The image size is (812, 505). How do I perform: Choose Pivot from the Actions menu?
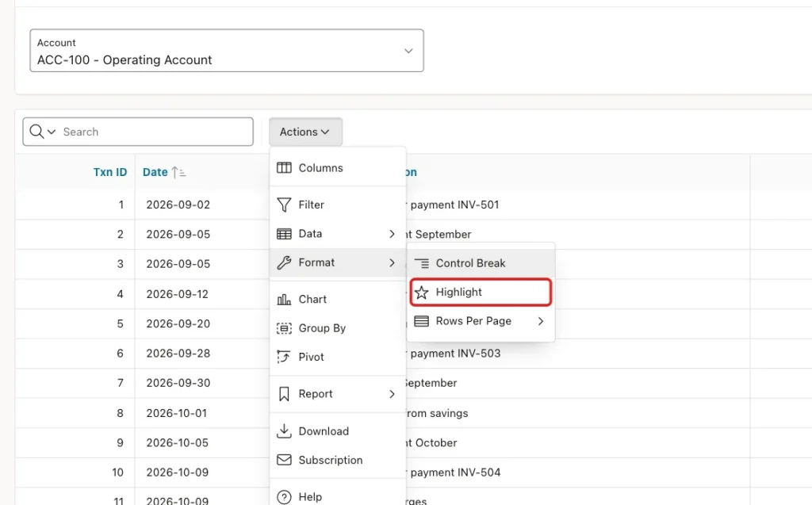(x=338, y=357)
